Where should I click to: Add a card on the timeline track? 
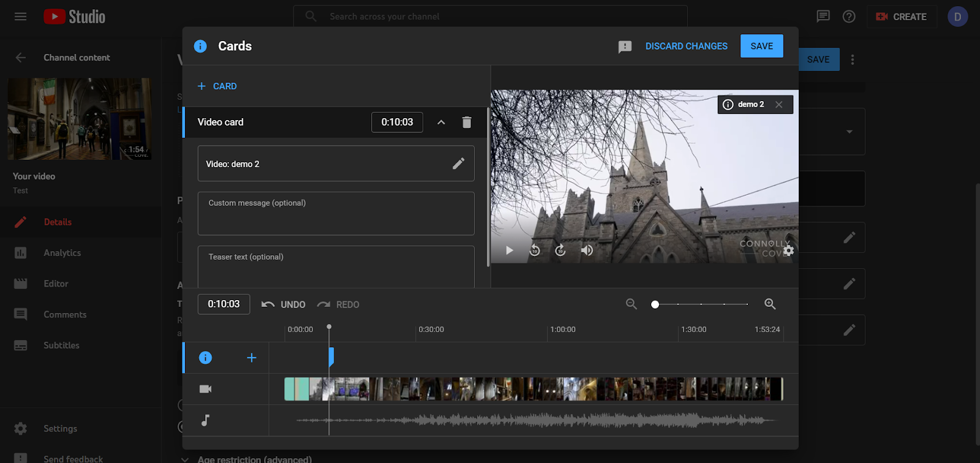(x=251, y=358)
